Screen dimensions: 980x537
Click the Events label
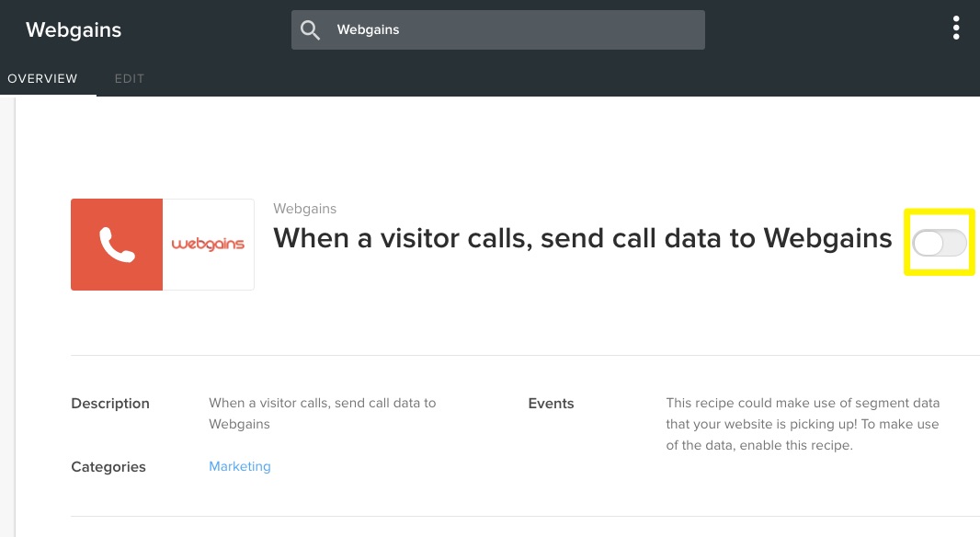(x=551, y=404)
